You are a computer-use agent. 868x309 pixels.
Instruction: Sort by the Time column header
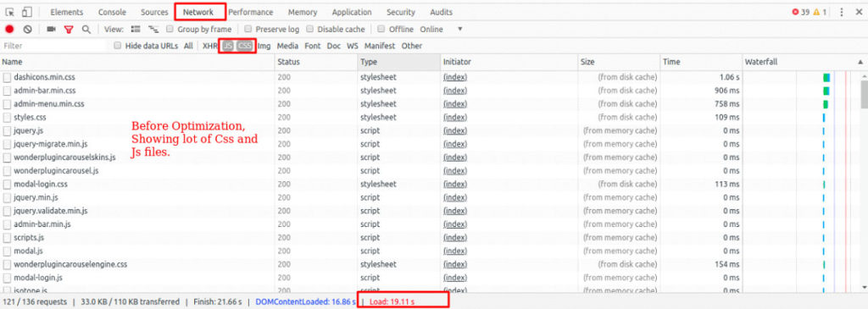700,63
